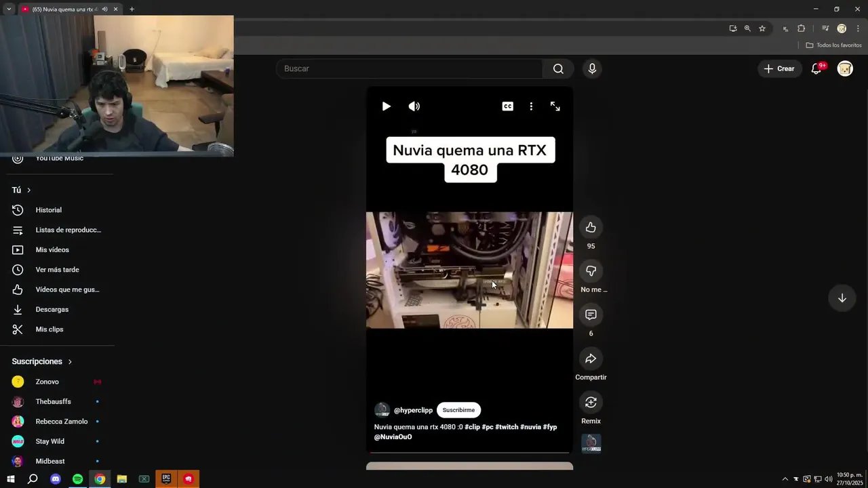Open the tab search dropdown
The height and width of the screenshot is (488, 868).
pyautogui.click(x=9, y=9)
